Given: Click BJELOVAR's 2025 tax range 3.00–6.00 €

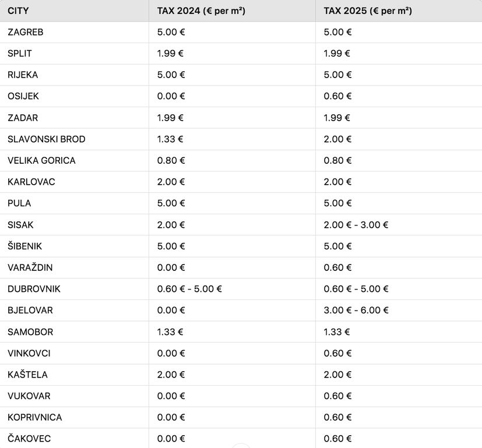Looking at the screenshot, I should 356,311.
